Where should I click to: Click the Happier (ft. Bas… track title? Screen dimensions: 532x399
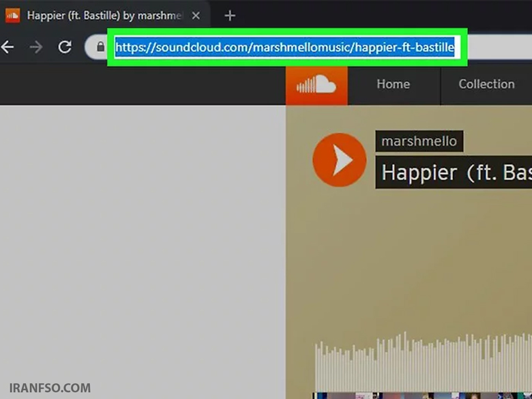click(454, 173)
